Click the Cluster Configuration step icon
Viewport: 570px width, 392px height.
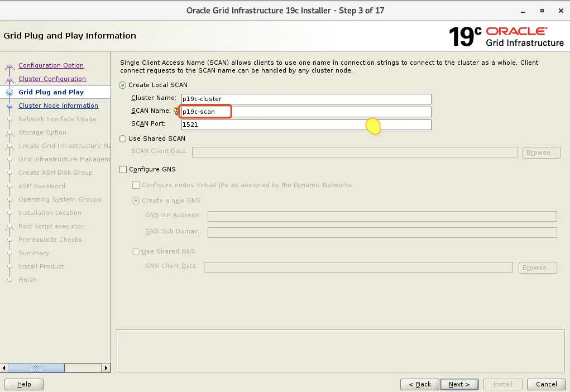(x=11, y=79)
